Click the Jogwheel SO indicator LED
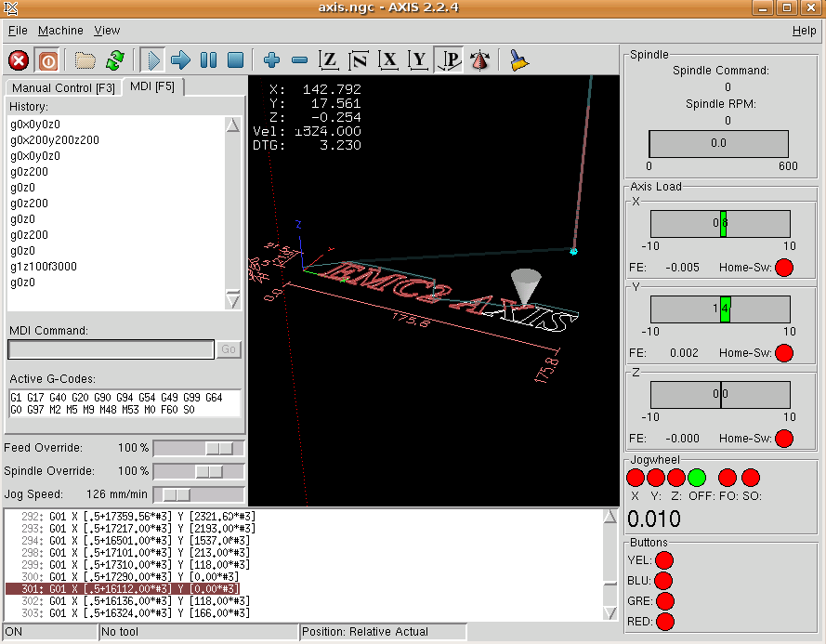The width and height of the screenshot is (826, 644). (751, 478)
